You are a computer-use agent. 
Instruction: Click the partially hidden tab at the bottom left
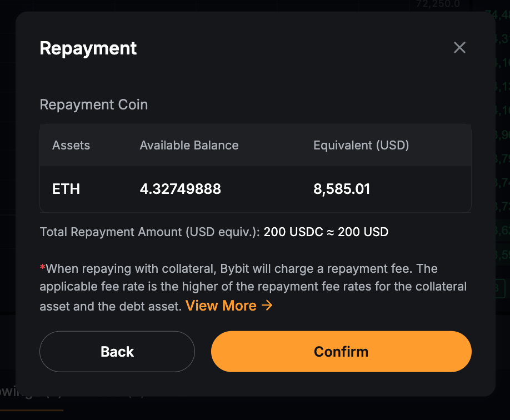[x=17, y=393]
